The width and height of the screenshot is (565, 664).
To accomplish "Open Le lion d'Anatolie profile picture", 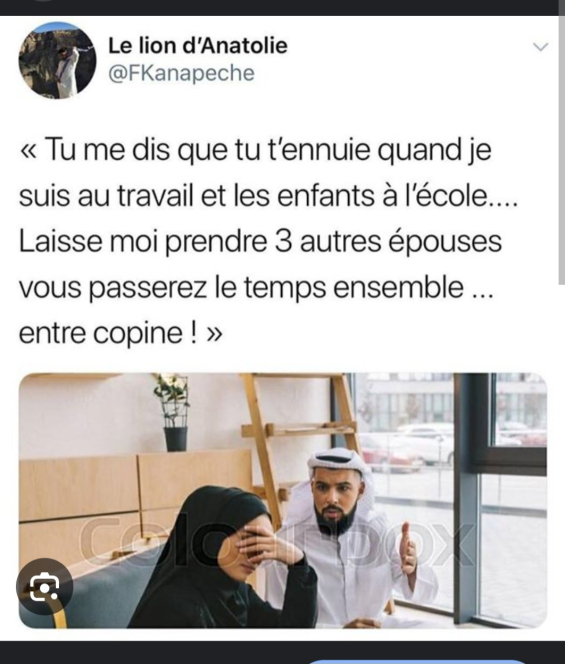I will coord(57,60).
